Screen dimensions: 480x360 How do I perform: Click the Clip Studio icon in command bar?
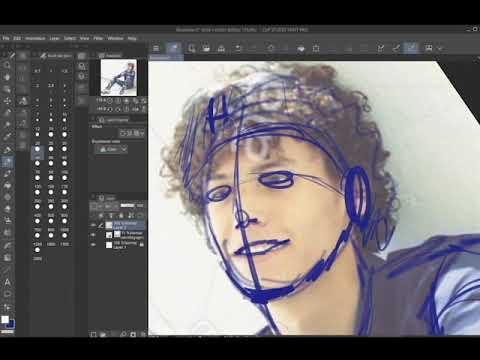pyautogui.click(x=156, y=48)
